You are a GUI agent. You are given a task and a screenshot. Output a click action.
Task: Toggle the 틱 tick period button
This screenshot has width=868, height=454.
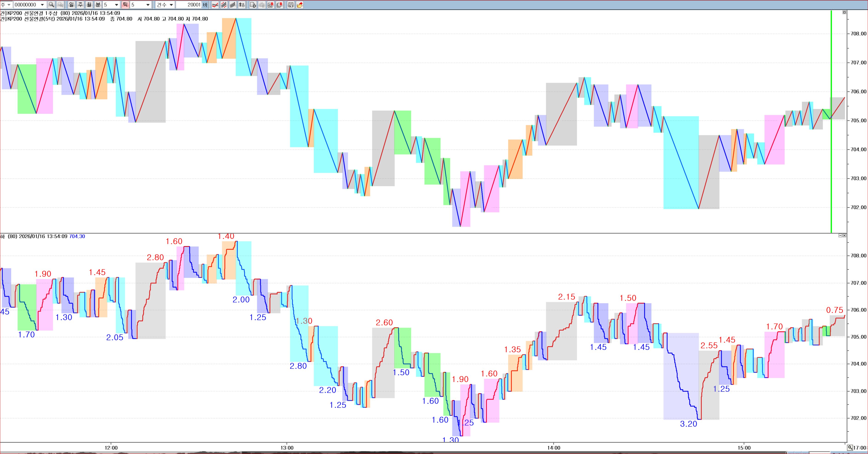(x=125, y=5)
